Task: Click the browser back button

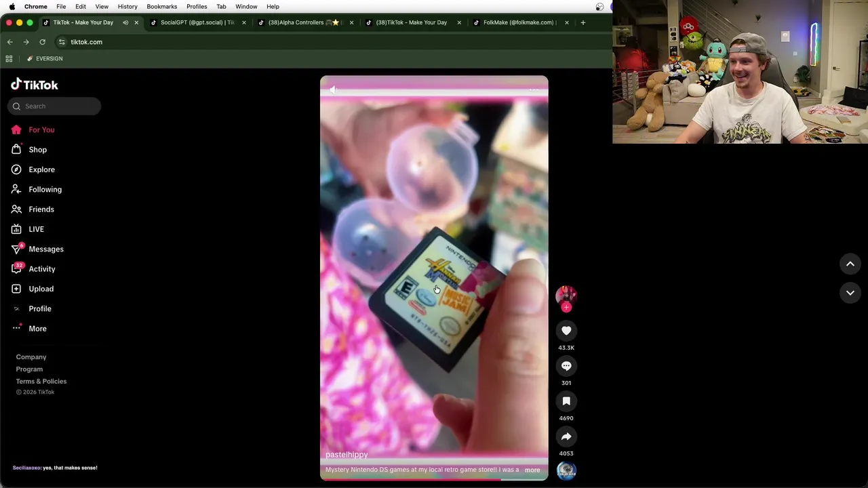Action: (x=9, y=42)
